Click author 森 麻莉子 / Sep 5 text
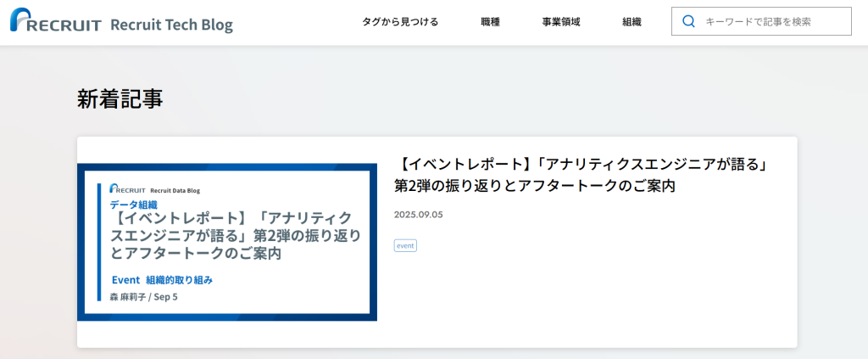Image resolution: width=868 pixels, height=359 pixels. click(143, 296)
